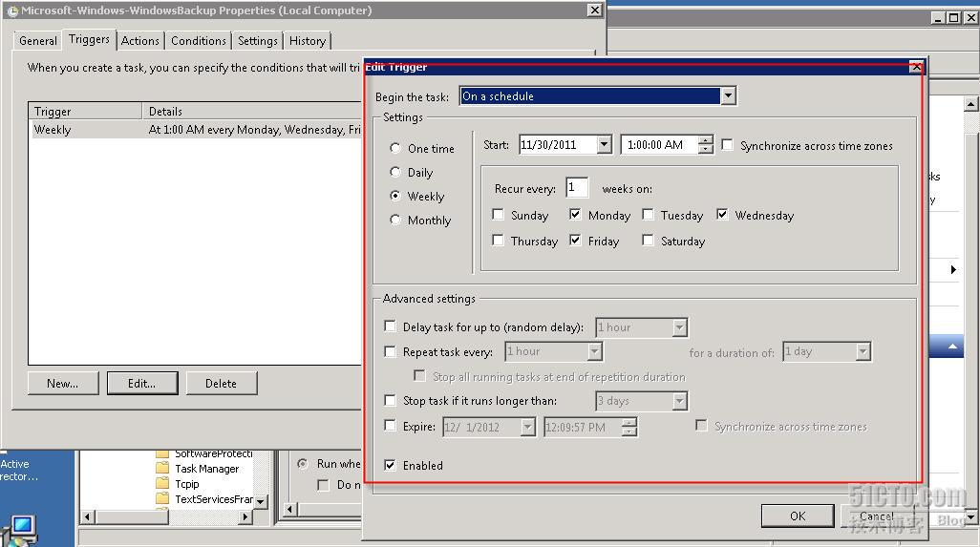
Task: Enable Synchronize across time zones for Start
Action: point(728,145)
